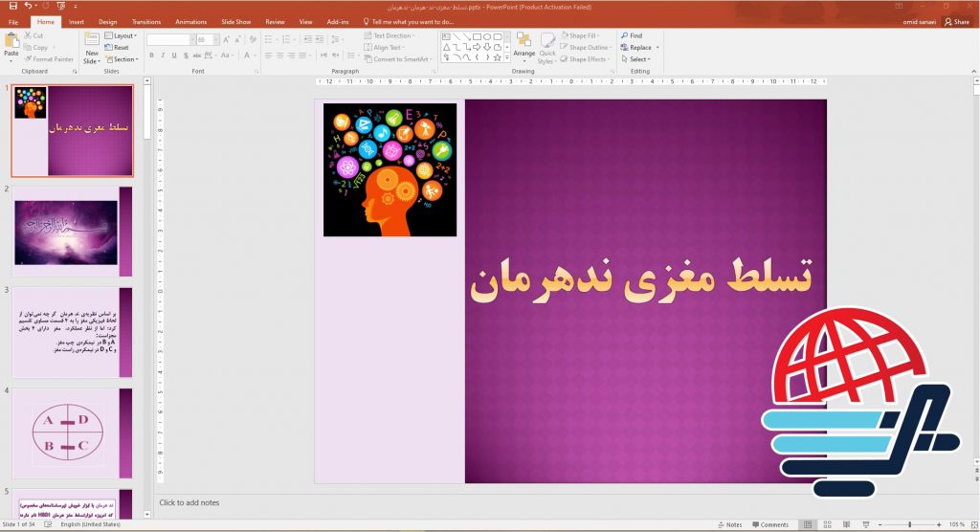Expand the shapes gallery with More arrow
Screen dimensions: 980x532
click(x=507, y=57)
